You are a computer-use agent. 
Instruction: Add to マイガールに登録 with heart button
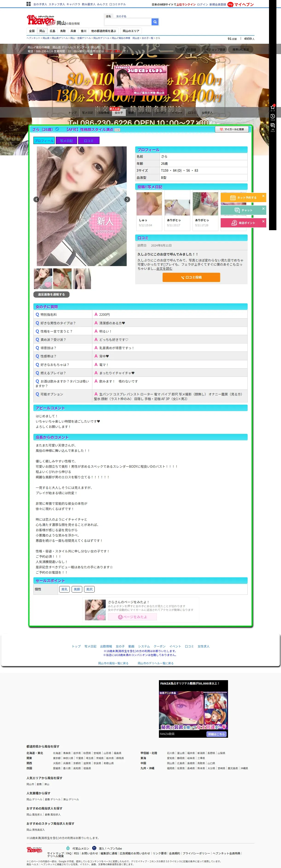231,129
